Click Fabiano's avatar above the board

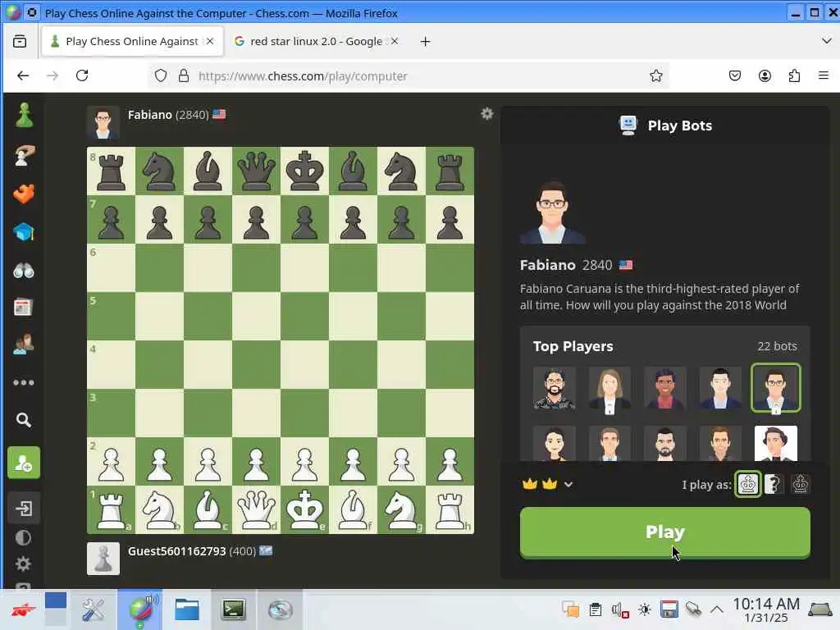[103, 123]
